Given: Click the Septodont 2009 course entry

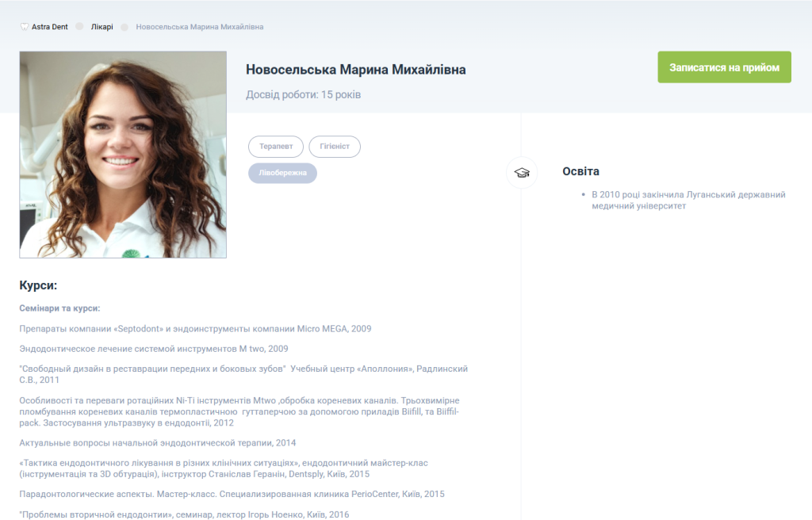Looking at the screenshot, I should (195, 329).
